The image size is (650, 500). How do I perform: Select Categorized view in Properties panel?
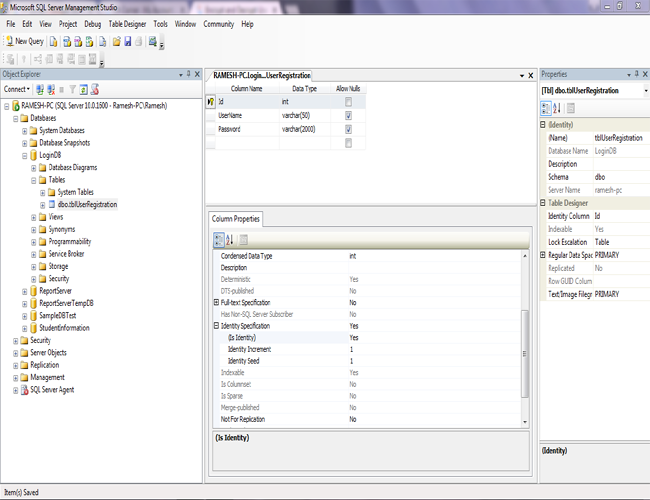[x=546, y=109]
